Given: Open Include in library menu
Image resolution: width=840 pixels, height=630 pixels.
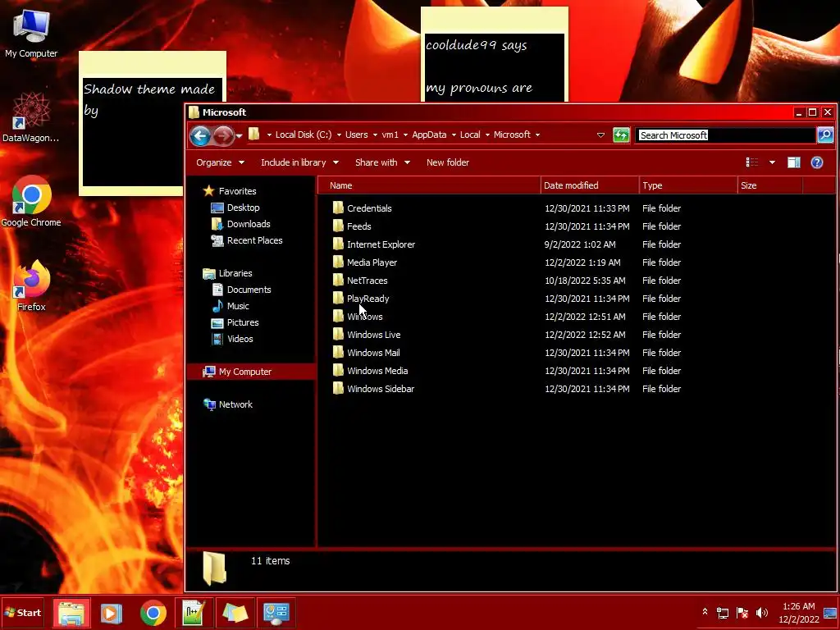Looking at the screenshot, I should 299,162.
